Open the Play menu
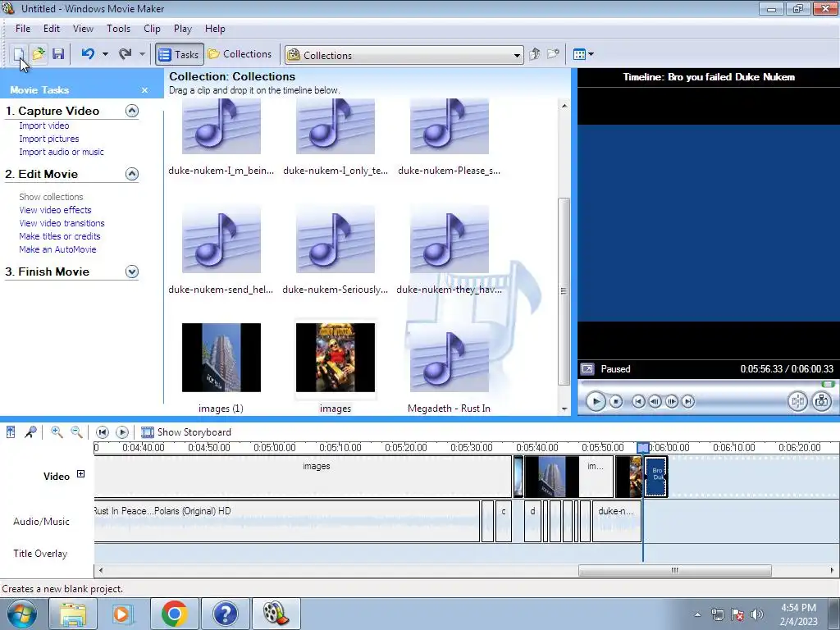This screenshot has height=630, width=840. point(183,29)
